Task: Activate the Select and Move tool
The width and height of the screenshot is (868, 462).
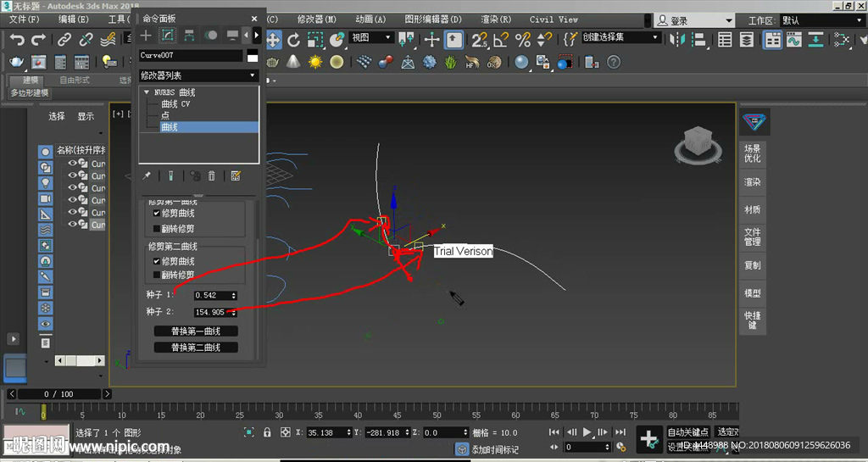Action: coord(274,40)
